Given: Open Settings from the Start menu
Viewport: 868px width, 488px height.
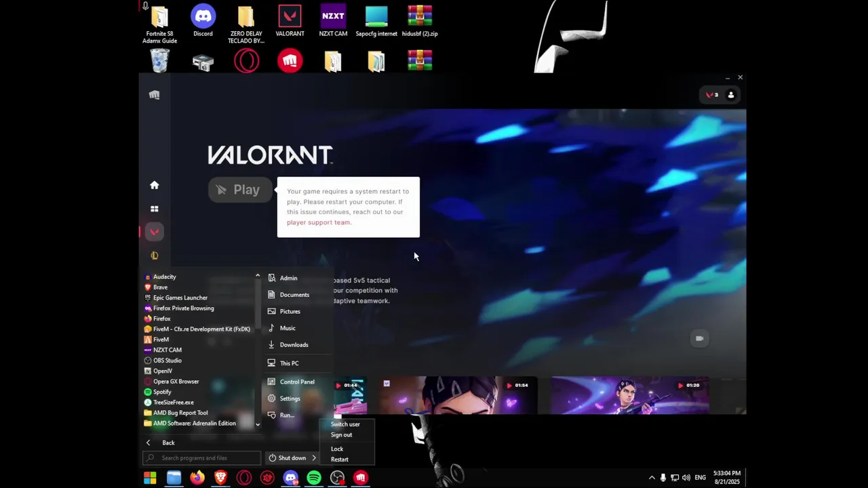Looking at the screenshot, I should click(290, 399).
